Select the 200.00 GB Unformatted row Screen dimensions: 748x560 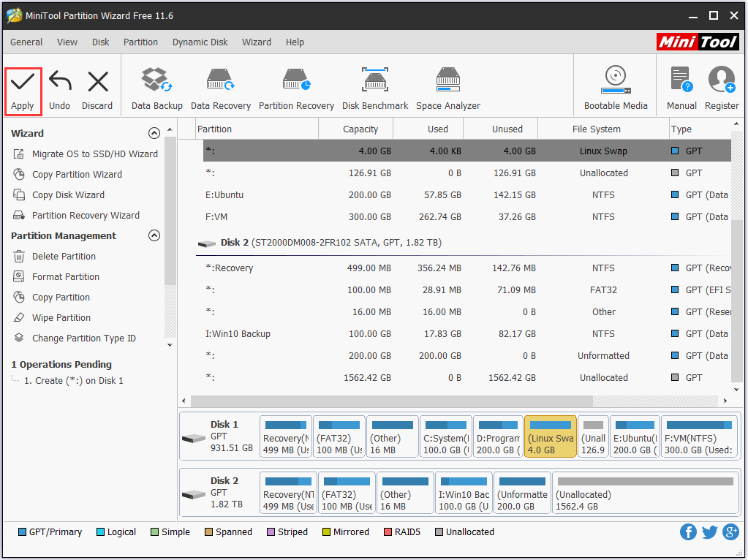pyautogui.click(x=467, y=356)
